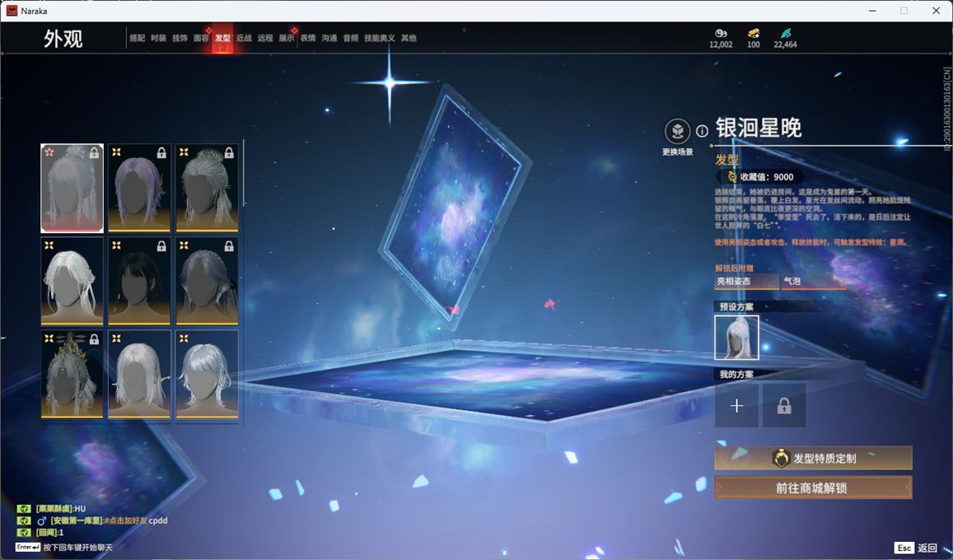Choose the preset scheme thumbnail under 预设方案
The height and width of the screenshot is (560, 953).
pyautogui.click(x=736, y=338)
